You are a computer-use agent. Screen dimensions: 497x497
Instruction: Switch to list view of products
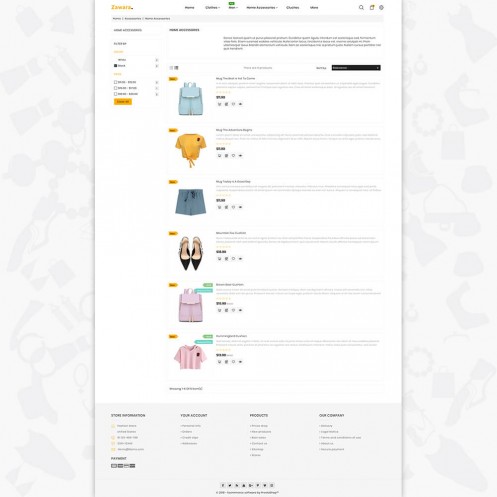coord(176,68)
